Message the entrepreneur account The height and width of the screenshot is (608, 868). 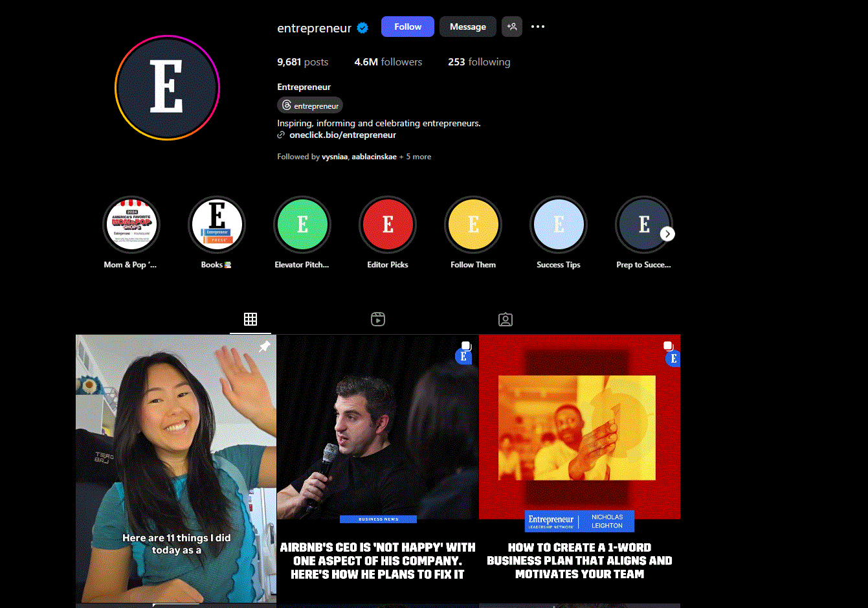click(x=468, y=27)
